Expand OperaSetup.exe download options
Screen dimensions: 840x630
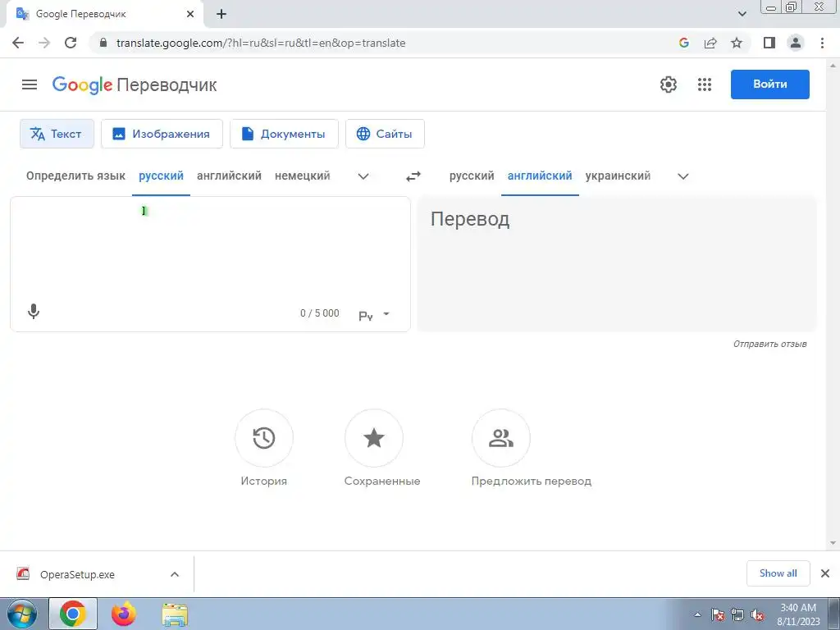(x=175, y=574)
